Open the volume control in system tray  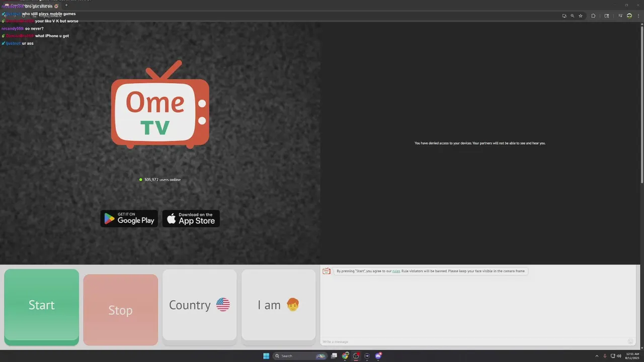click(619, 356)
